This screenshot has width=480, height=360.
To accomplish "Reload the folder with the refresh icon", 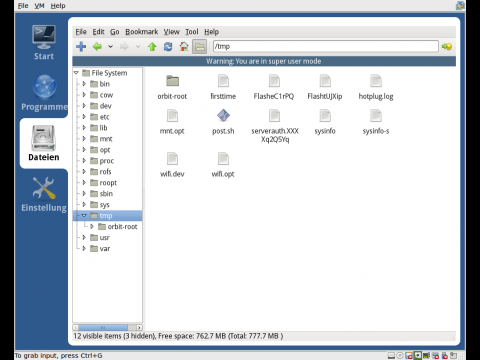I will tap(168, 47).
